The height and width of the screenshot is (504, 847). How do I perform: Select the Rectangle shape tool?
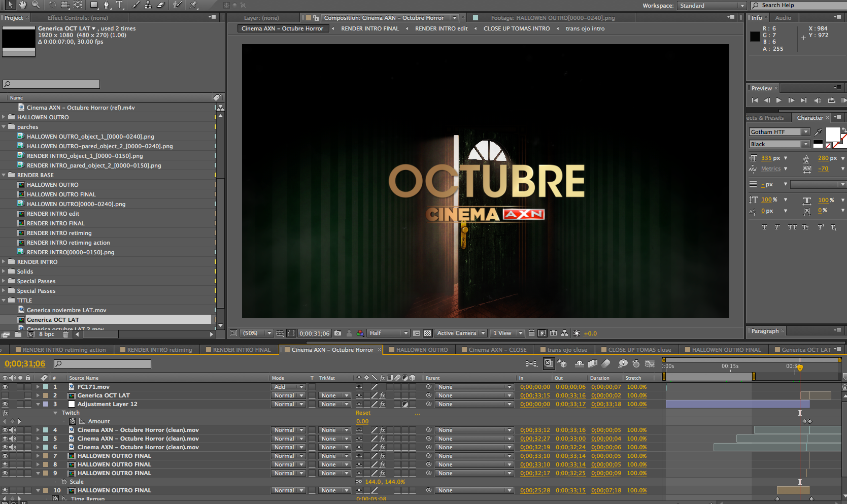(x=94, y=5)
